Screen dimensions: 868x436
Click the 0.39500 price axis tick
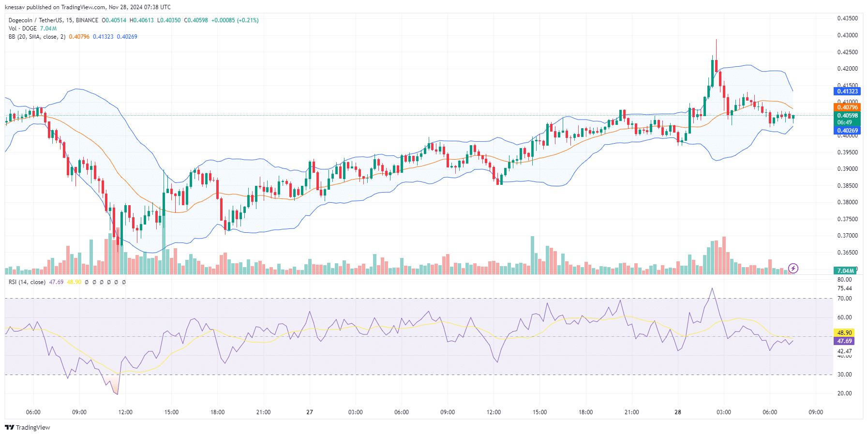pyautogui.click(x=847, y=152)
